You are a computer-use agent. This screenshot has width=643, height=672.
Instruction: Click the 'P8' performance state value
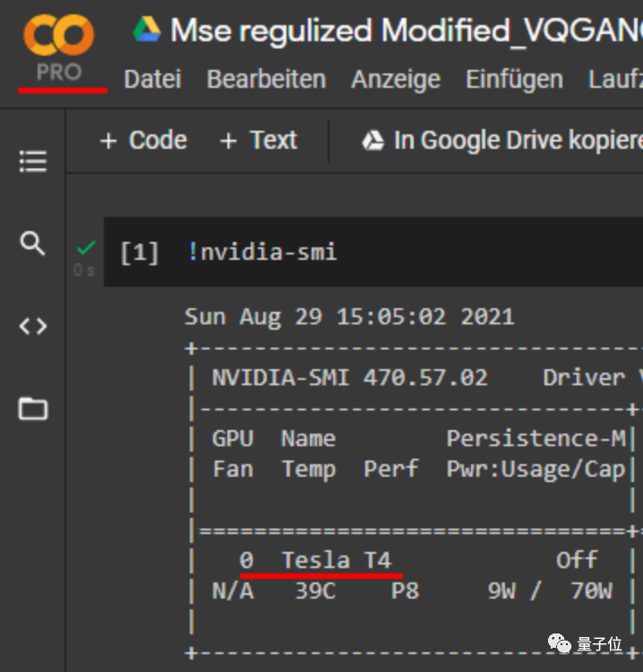tap(405, 591)
